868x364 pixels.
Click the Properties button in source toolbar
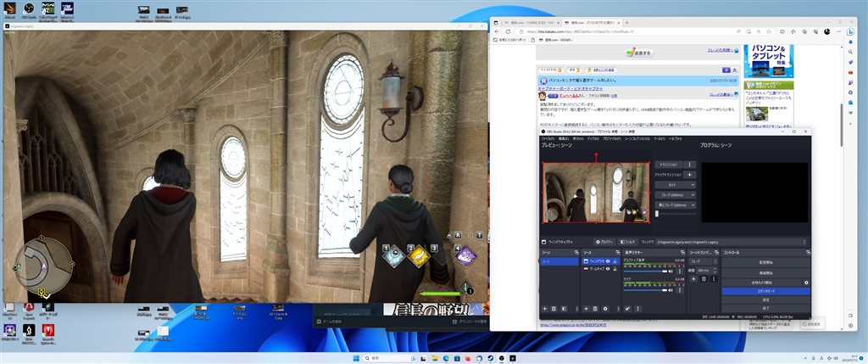pyautogui.click(x=604, y=242)
